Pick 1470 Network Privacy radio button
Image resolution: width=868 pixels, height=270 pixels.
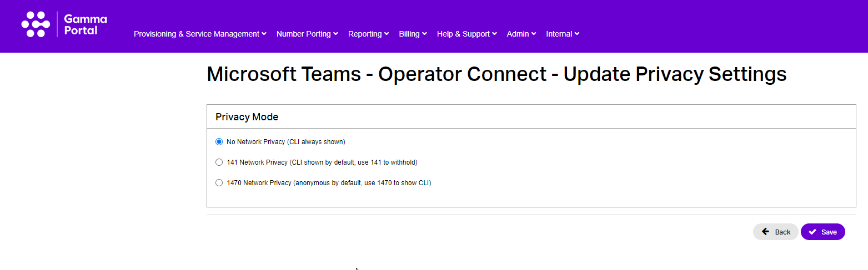click(219, 183)
